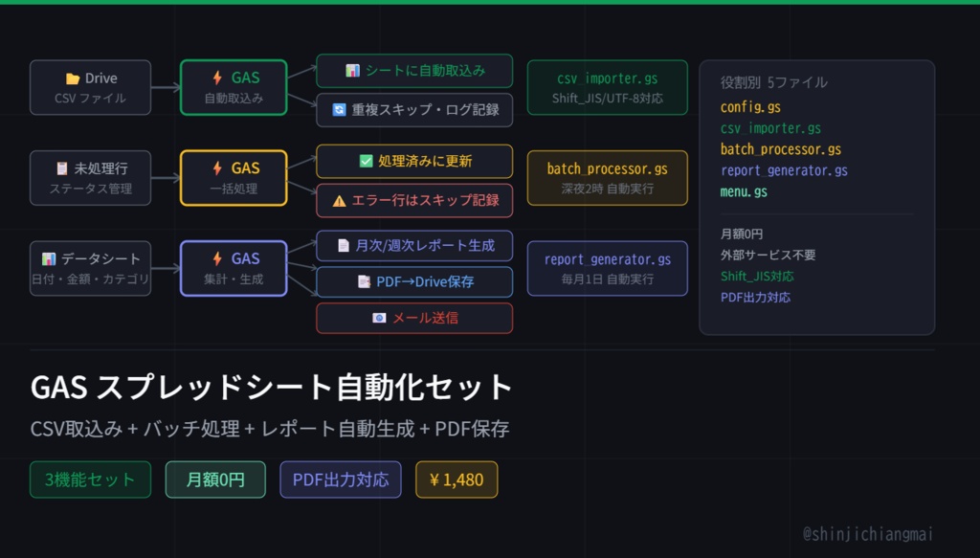This screenshot has height=558, width=980.
Task: Click config.gs in the file list
Action: pyautogui.click(x=750, y=107)
